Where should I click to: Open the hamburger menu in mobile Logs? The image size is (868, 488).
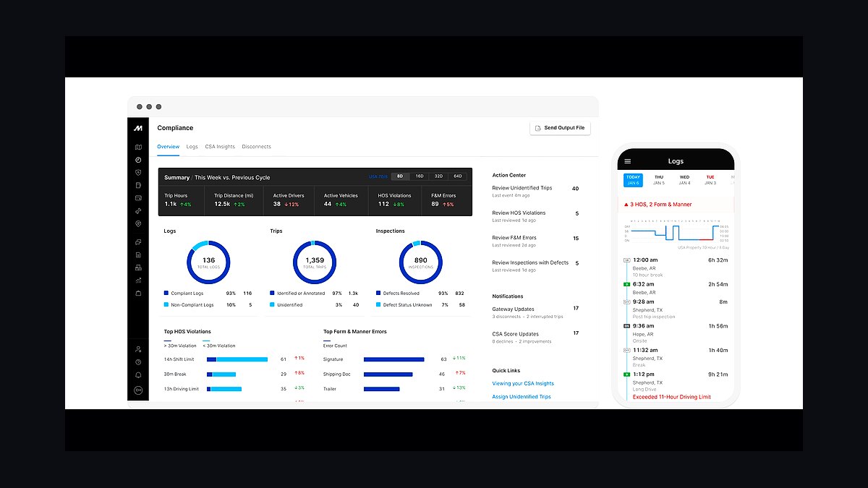tap(627, 161)
